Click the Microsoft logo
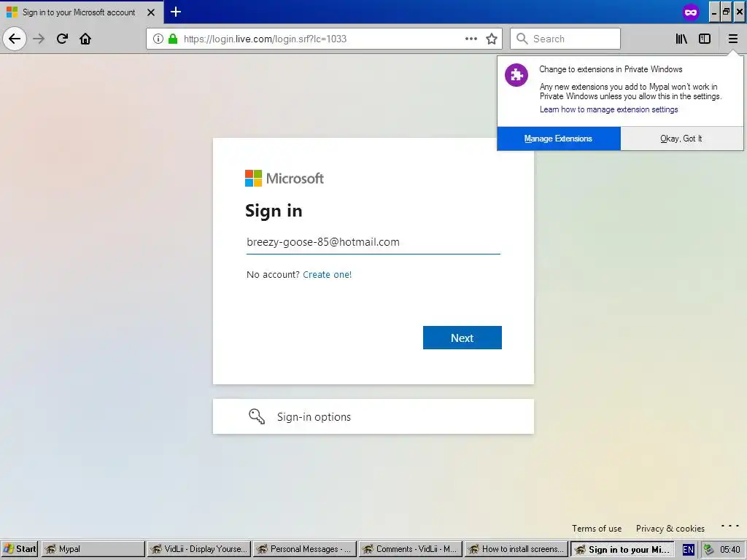Viewport: 747px width, 560px height. coord(285,178)
